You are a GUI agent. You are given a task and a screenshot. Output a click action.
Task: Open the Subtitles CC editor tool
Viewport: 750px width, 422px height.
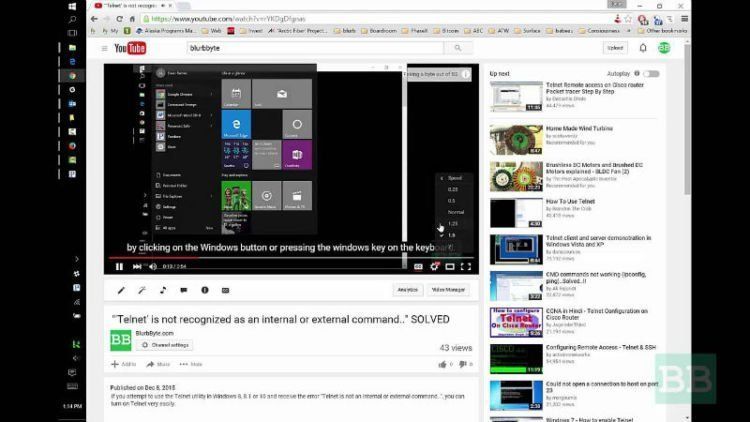[x=225, y=290]
